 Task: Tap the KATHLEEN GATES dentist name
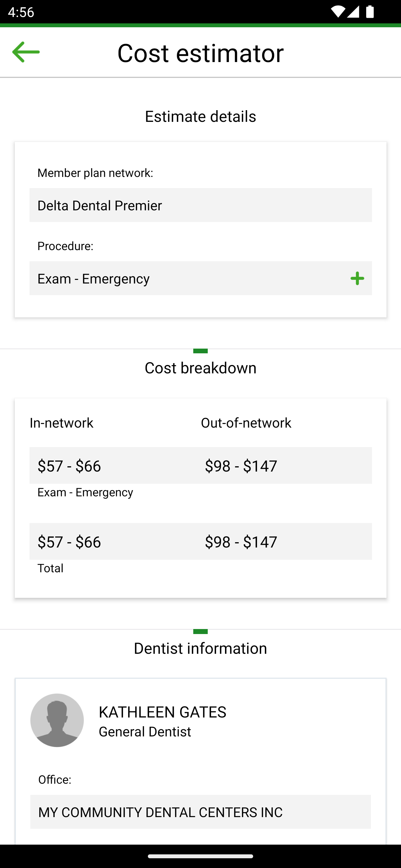point(162,712)
